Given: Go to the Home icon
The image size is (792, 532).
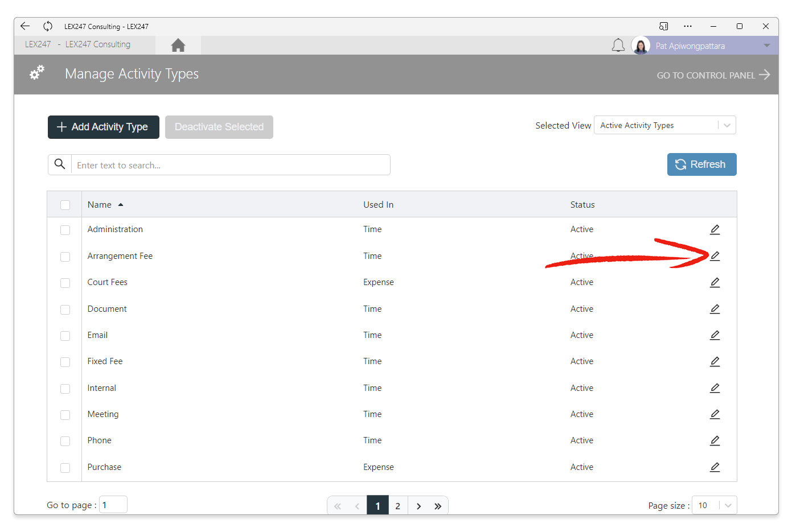Looking at the screenshot, I should pos(178,45).
